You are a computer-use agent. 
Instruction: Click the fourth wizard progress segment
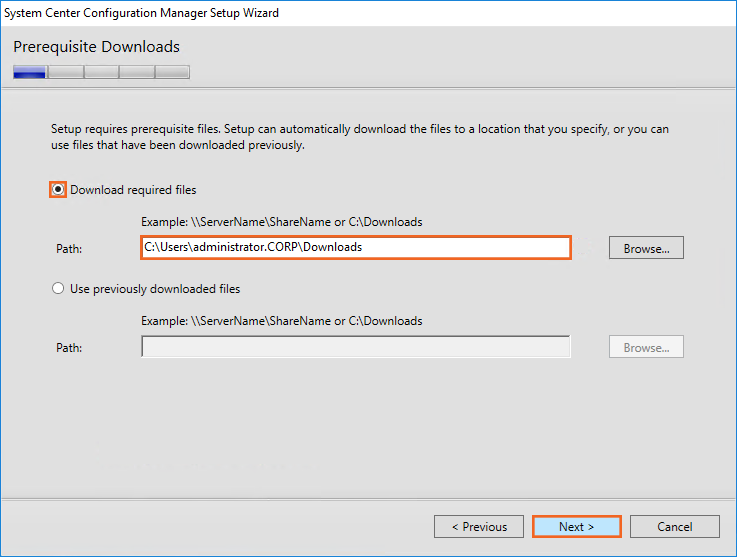click(x=136, y=72)
